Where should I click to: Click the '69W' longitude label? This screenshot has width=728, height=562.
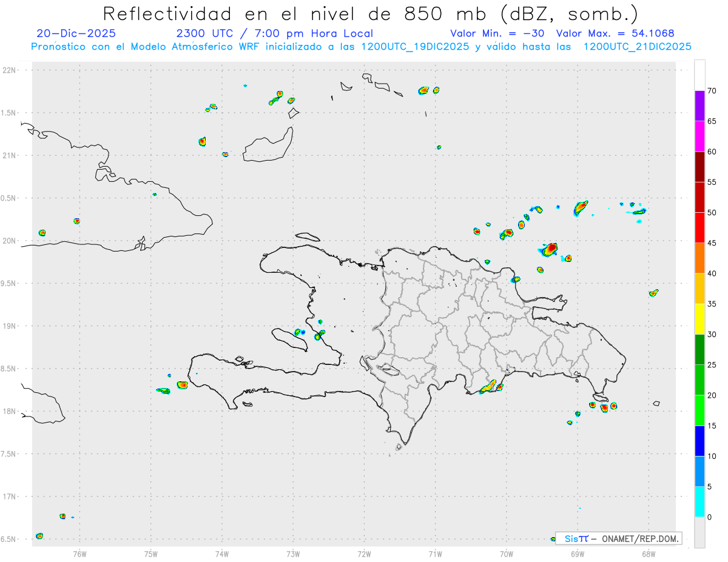pos(578,554)
